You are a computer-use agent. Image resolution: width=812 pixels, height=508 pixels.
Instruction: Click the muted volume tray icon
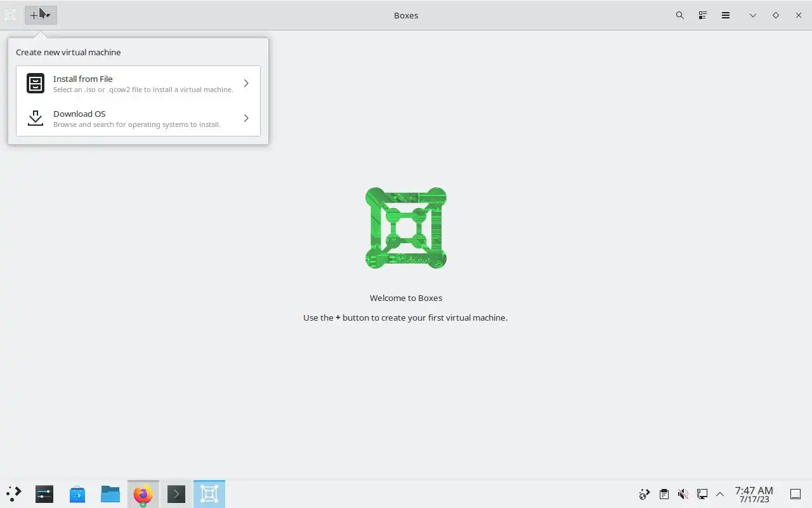[x=683, y=494]
